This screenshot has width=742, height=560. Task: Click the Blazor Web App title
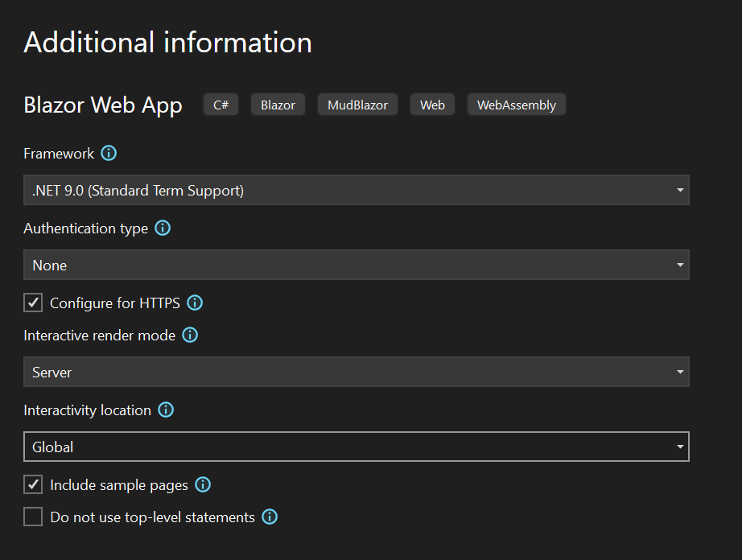click(x=103, y=105)
